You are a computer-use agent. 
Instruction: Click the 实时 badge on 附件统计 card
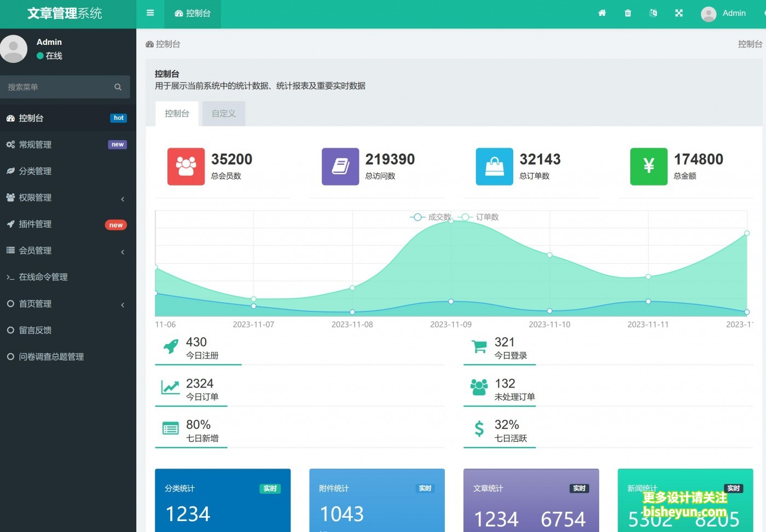pos(425,489)
